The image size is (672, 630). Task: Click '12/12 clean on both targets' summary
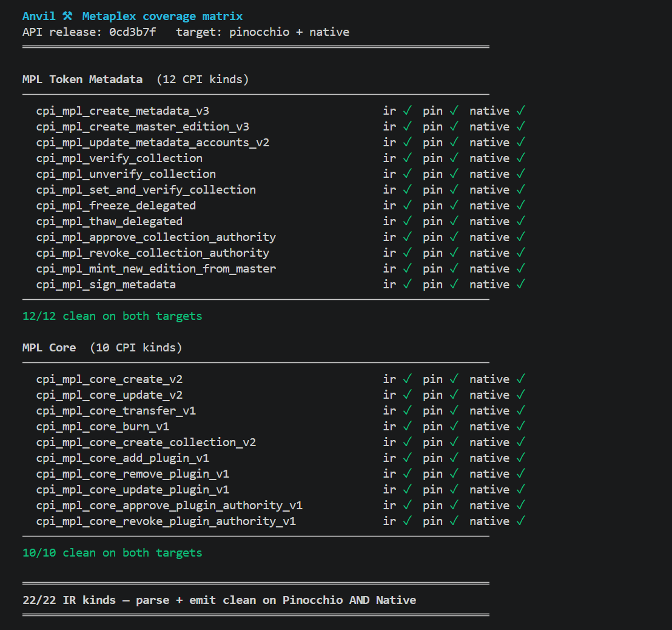click(x=112, y=316)
